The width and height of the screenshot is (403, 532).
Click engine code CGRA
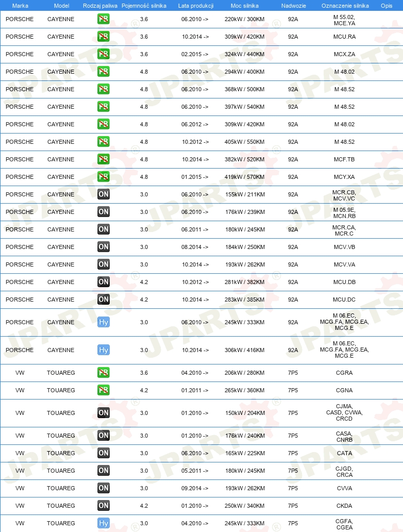point(344,373)
